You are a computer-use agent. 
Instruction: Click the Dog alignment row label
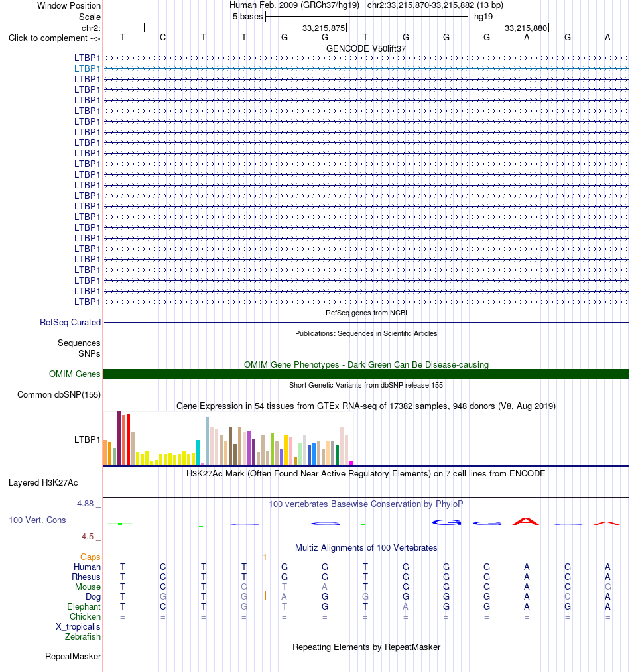(93, 597)
